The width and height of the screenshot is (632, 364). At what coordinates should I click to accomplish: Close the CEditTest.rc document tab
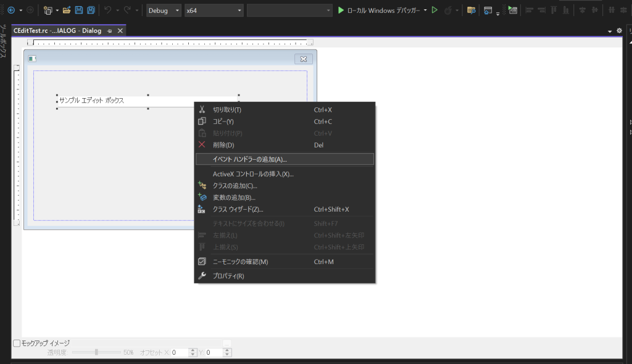click(x=120, y=31)
